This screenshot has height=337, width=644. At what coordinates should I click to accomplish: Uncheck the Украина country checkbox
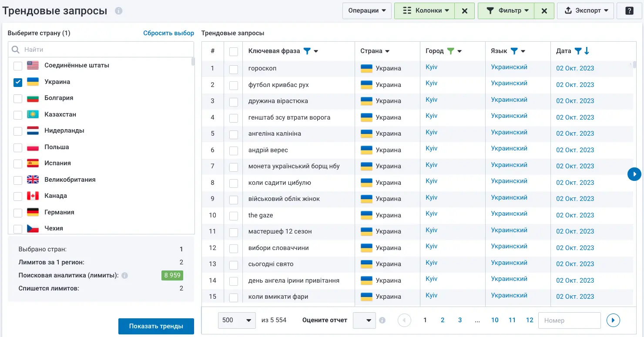(x=17, y=82)
